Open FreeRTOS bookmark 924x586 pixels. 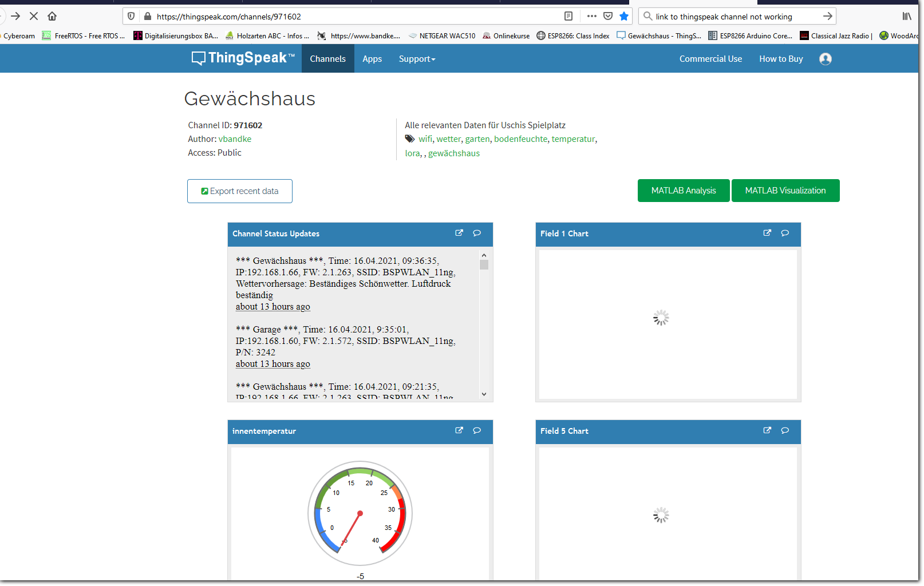click(x=84, y=35)
